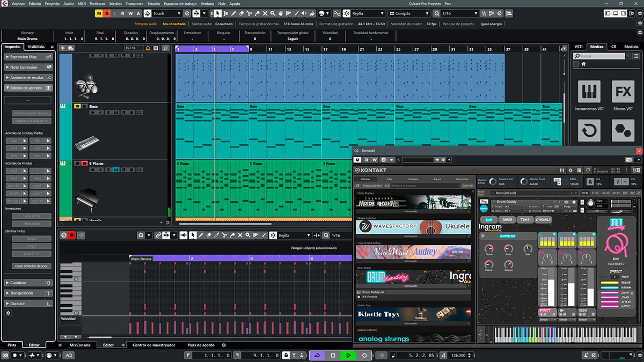644x362 pixels.
Task: Select the Object Selection arrow tool in the main toolbar
Action: tap(218, 13)
